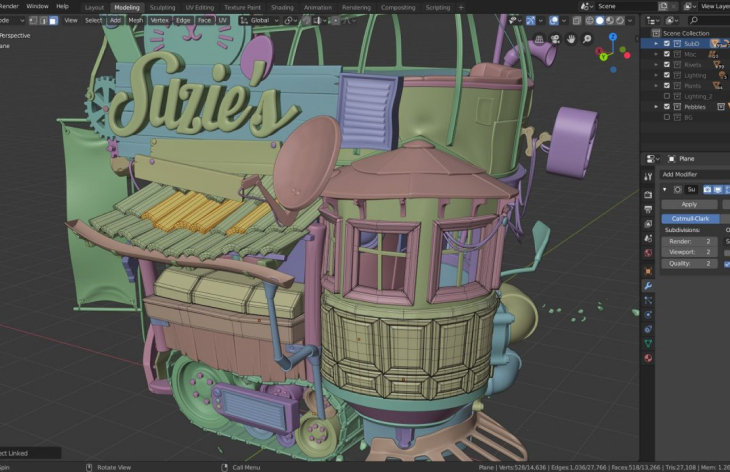Viewport: 730px width, 472px height.
Task: Click the Y axis on navigation gizmo
Action: click(x=603, y=57)
